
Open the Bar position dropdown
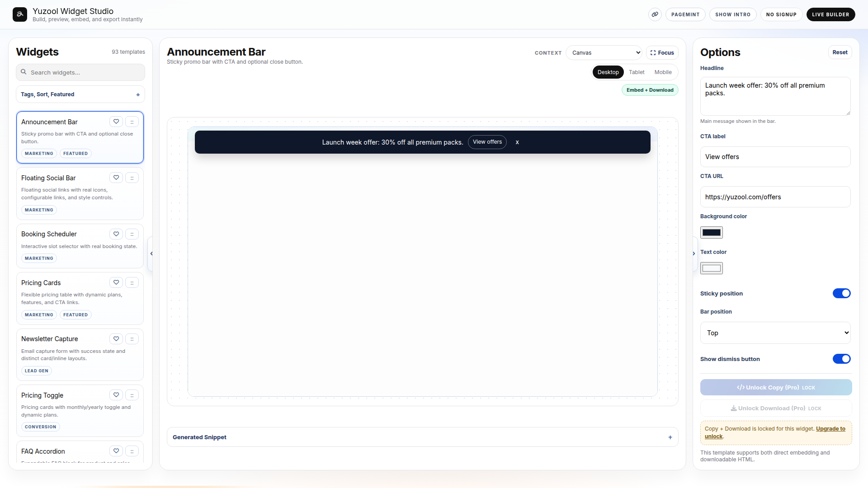(775, 333)
